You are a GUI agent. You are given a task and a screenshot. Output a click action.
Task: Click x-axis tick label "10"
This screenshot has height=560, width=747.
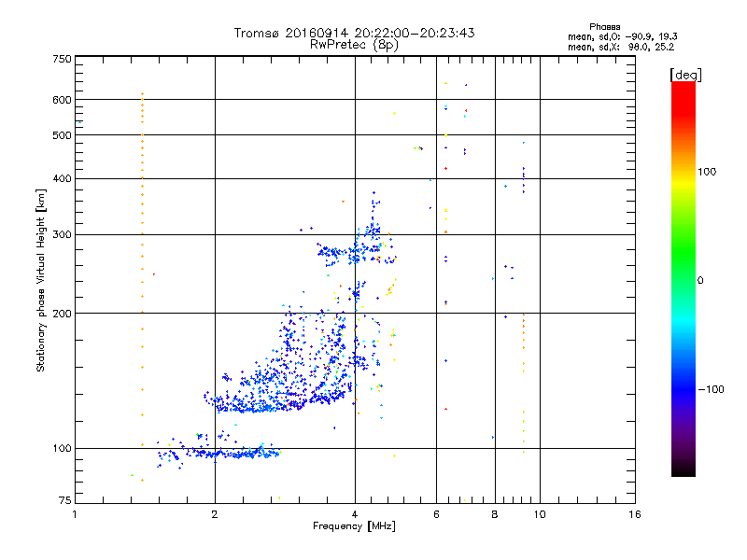540,514
